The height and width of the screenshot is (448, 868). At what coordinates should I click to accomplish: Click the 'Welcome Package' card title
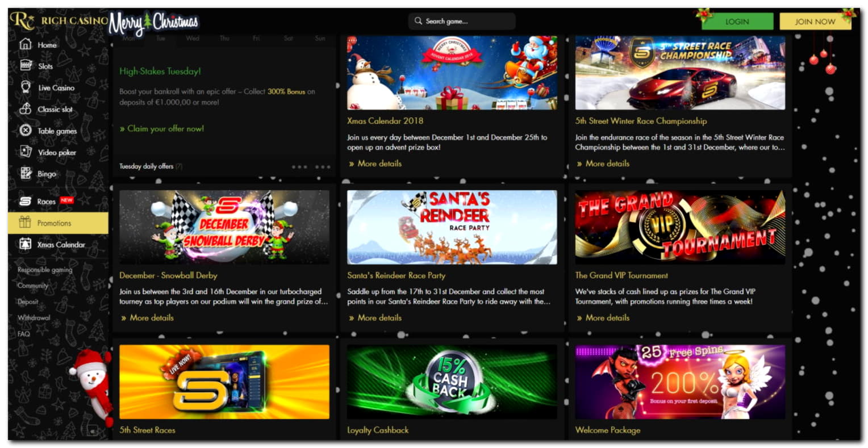(608, 430)
